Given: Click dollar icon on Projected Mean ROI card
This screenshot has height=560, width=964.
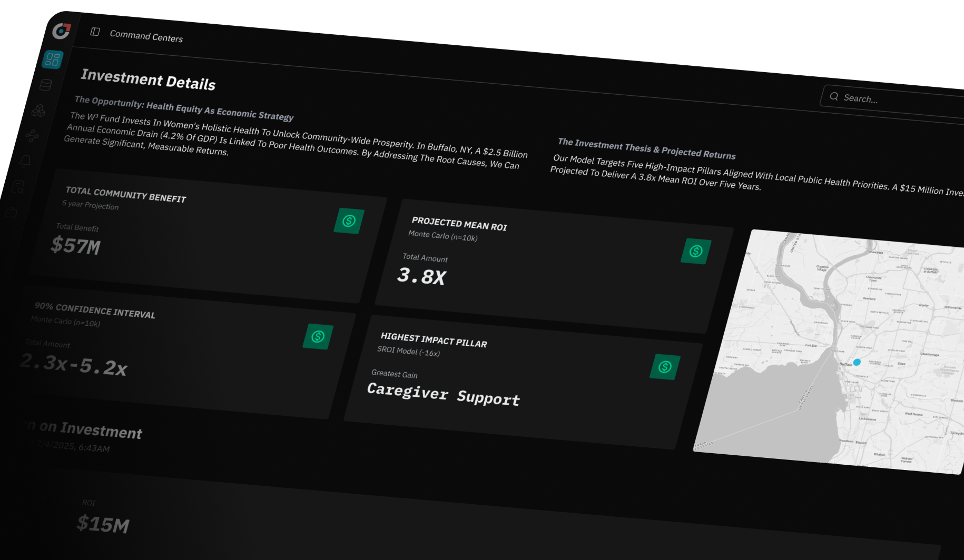Looking at the screenshot, I should click(x=696, y=251).
